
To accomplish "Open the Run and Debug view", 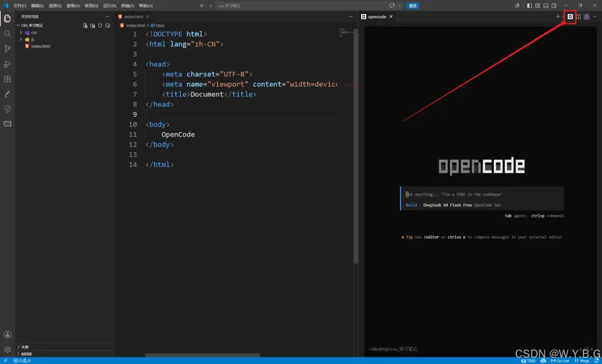I will click(x=7, y=64).
